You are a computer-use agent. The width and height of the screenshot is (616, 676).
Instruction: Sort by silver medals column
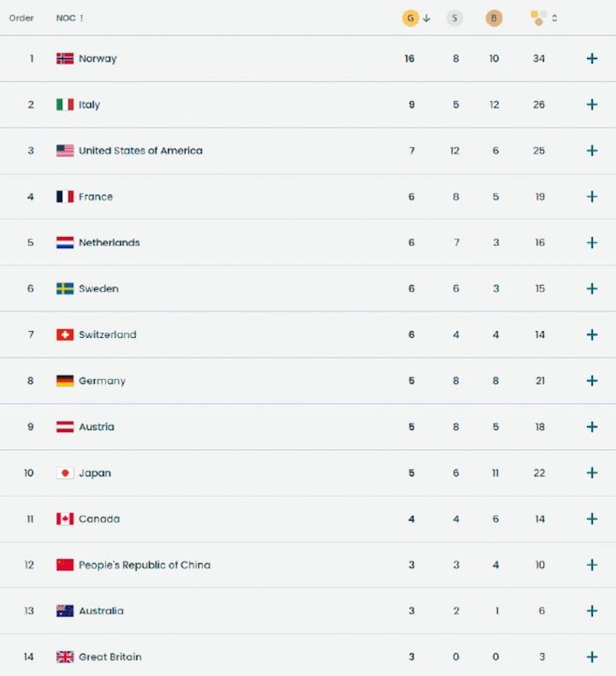(x=454, y=18)
